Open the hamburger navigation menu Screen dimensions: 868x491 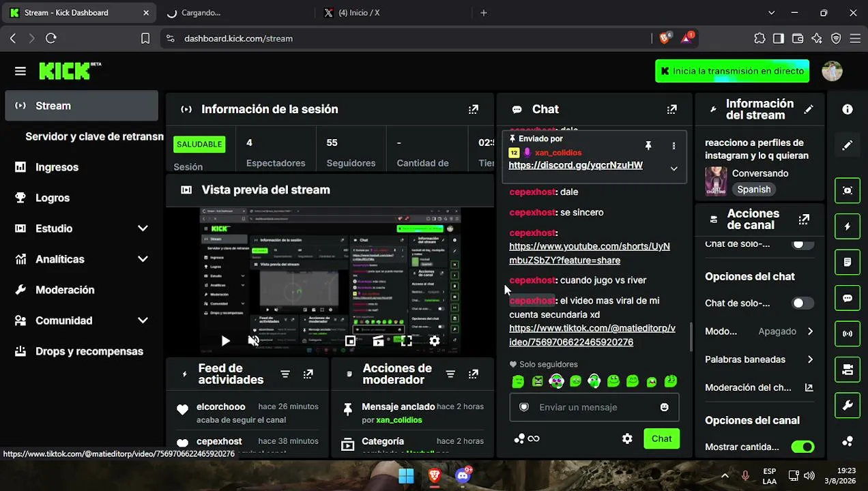20,71
